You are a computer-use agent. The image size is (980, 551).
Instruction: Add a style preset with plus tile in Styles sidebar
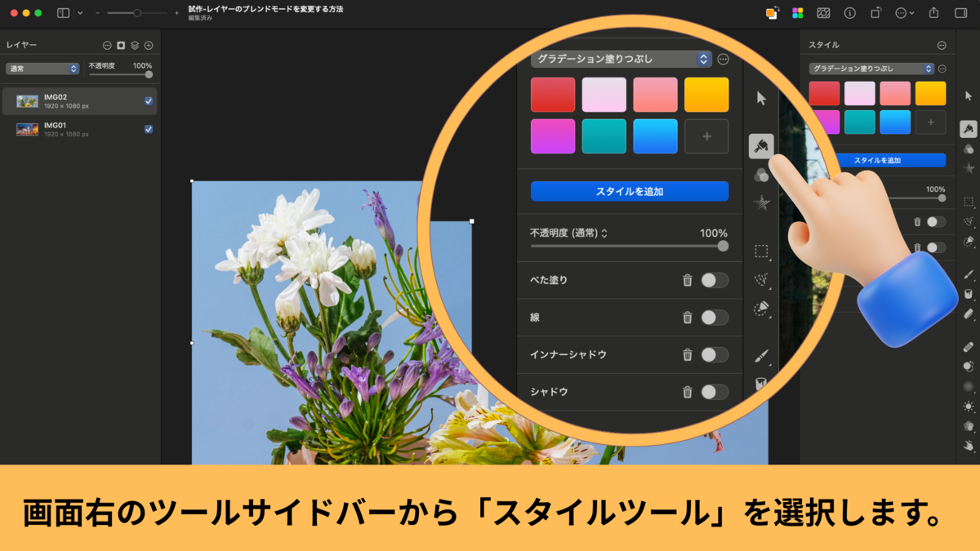coord(930,122)
